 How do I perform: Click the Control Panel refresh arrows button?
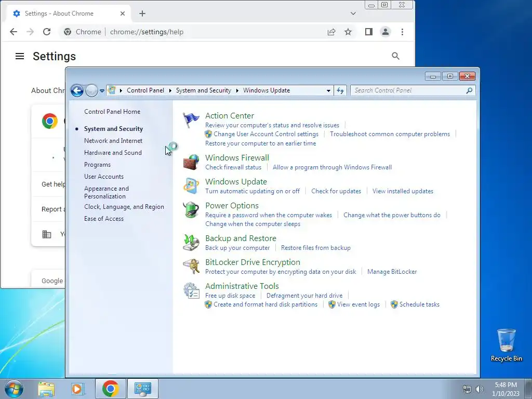pos(340,90)
